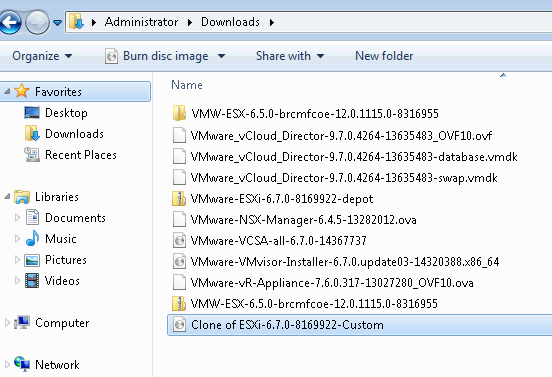Select Network in the navigation pane
Image resolution: width=552 pixels, height=377 pixels.
click(x=57, y=365)
